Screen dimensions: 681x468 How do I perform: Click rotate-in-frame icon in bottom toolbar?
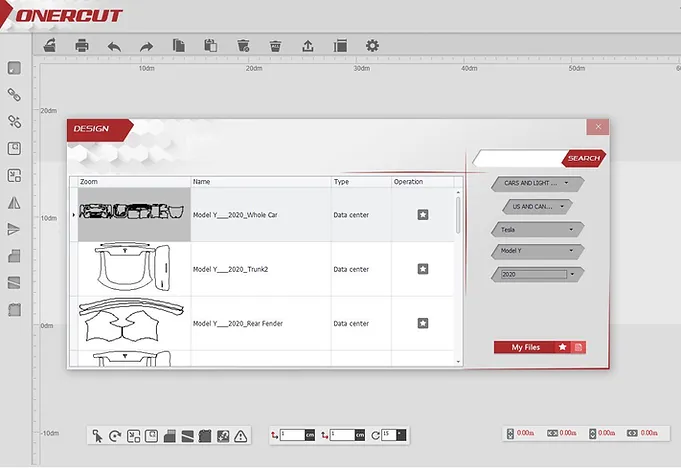click(151, 435)
